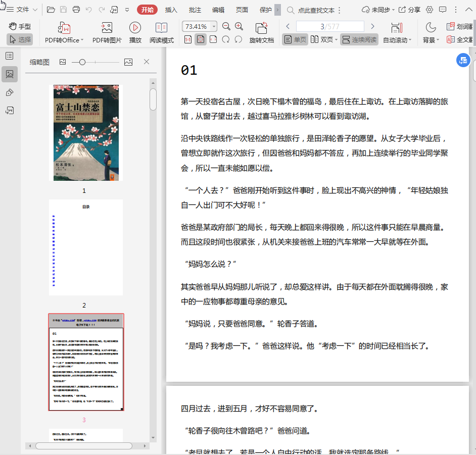This screenshot has width=476, height=455.
Task: Open the thumbnail panel sidebar icon
Action: click(x=9, y=74)
